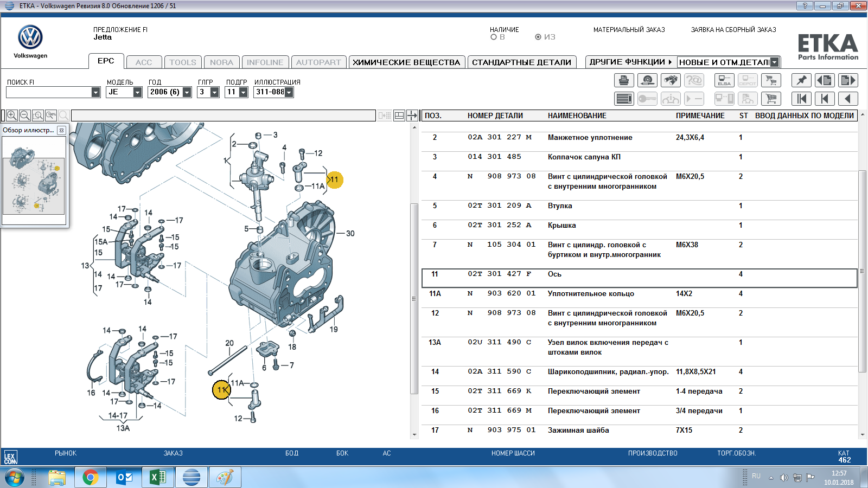Viewport: 868px width, 488px height.
Task: Close the illustration overview panel
Action: [x=61, y=130]
